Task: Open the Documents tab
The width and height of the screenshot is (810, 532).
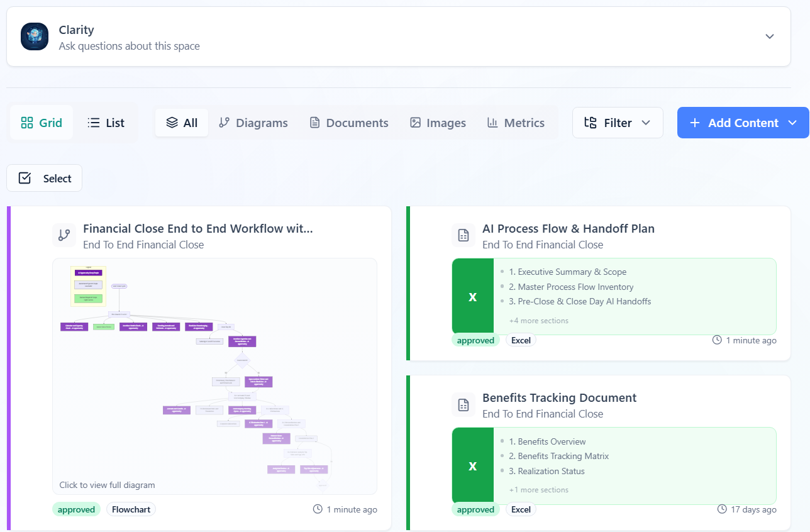Action: pyautogui.click(x=349, y=123)
